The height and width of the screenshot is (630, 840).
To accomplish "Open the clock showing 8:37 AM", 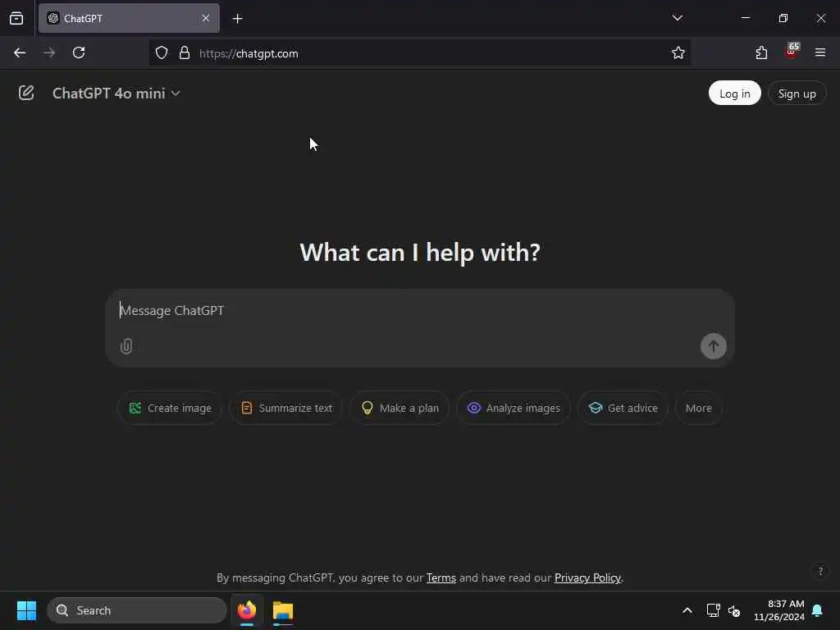I will pos(779,610).
